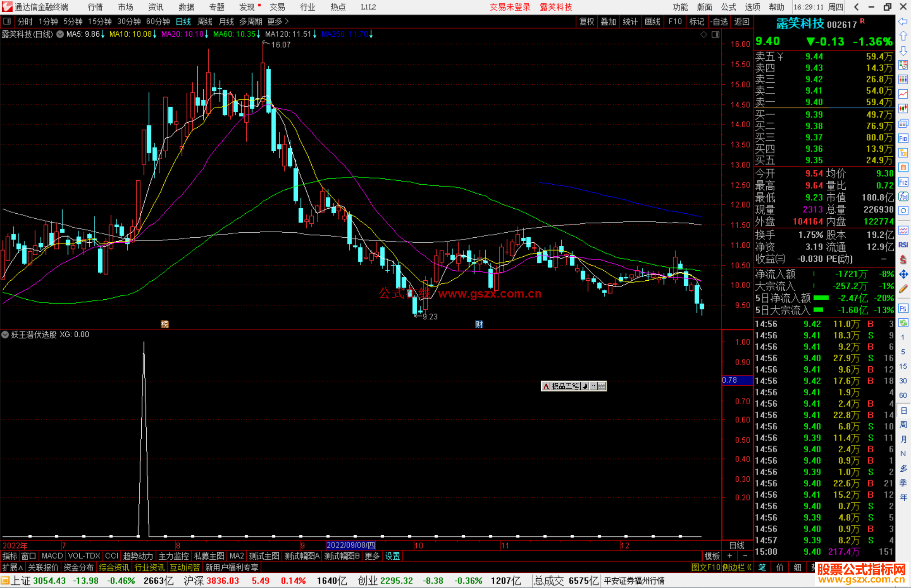Viewport: 911px width, 588px height.
Task: Select the pencil drawing tool icon
Action: click(903, 289)
